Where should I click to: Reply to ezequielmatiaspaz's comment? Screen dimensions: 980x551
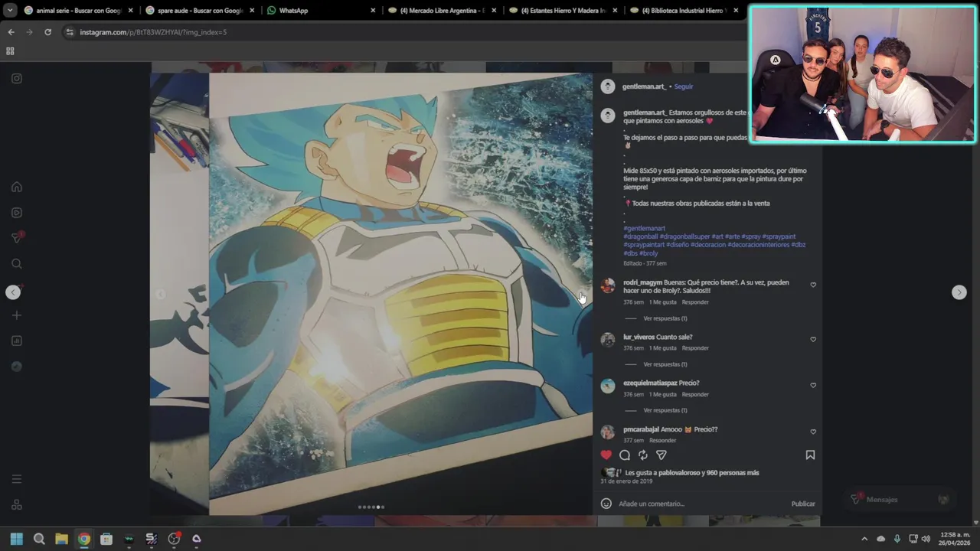click(695, 394)
